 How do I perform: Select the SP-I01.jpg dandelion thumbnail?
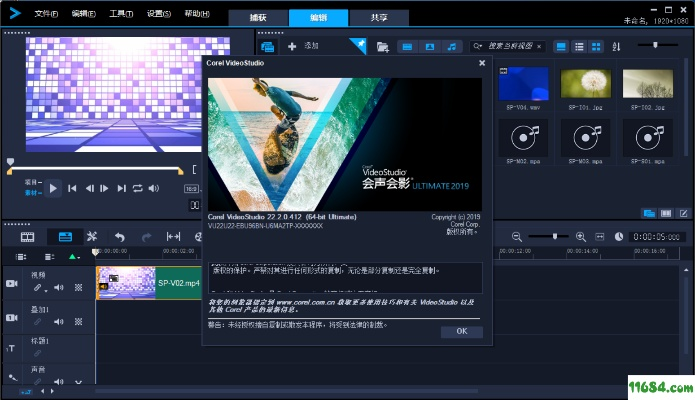[x=585, y=83]
